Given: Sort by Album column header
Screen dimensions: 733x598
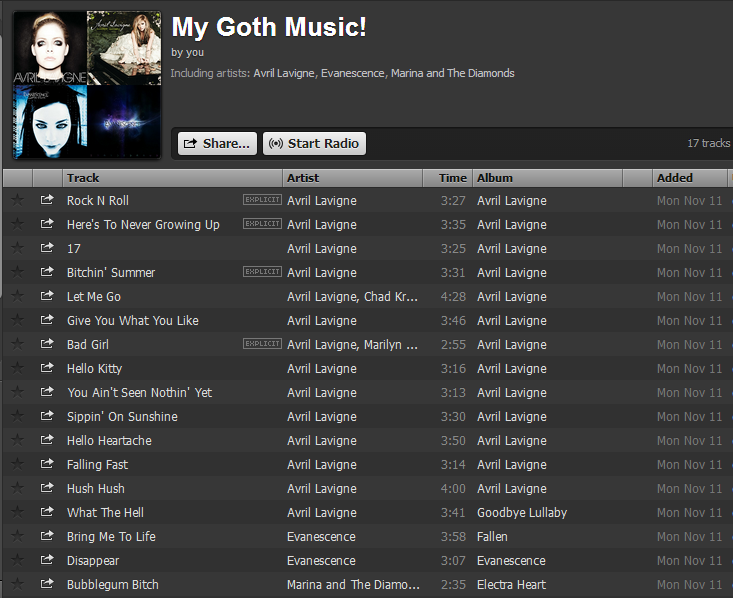Looking at the screenshot, I should pyautogui.click(x=548, y=178).
